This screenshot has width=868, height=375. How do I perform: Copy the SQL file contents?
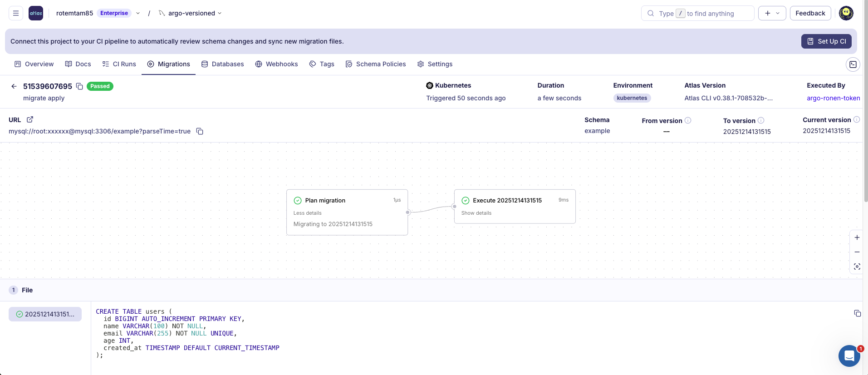(x=857, y=313)
